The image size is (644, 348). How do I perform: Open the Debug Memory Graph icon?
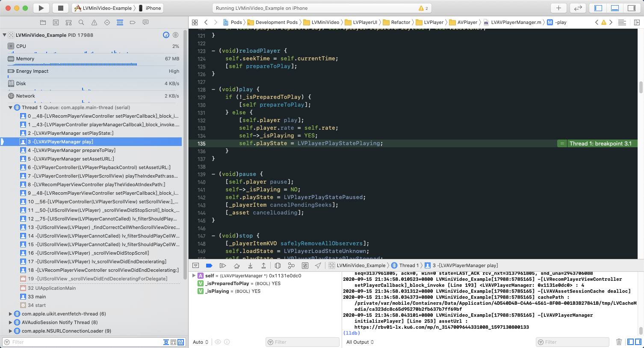click(x=292, y=265)
